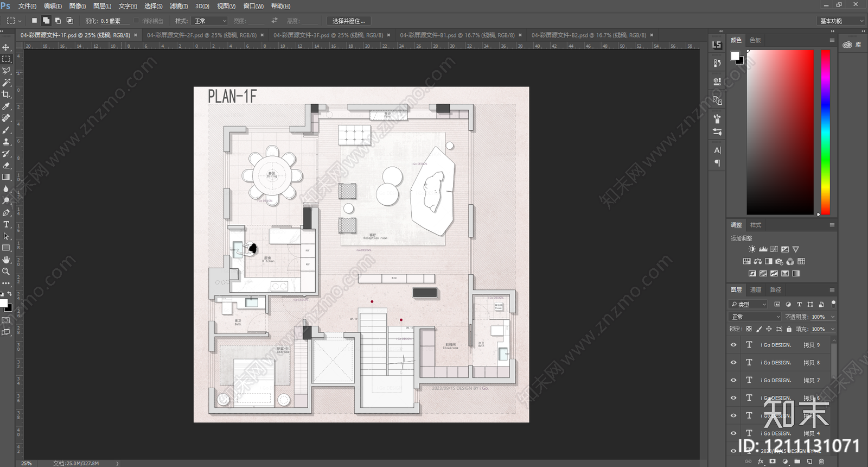Open the 基本功能 workspace dropdown
This screenshot has height=467, width=868.
[841, 21]
